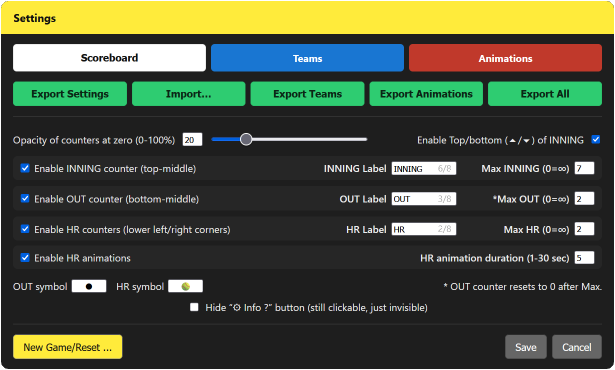Click the Max HR number field
The height and width of the screenshot is (370, 615).
584,229
